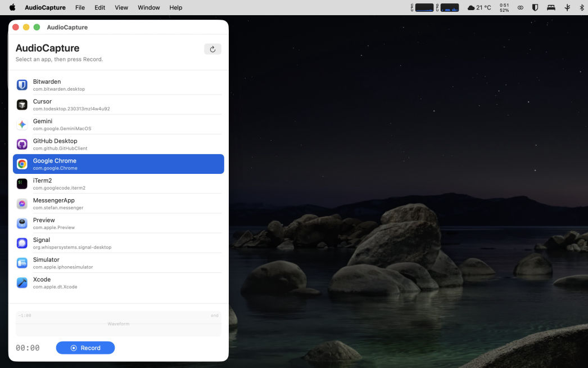Click bundle ID com.apple.Preview
This screenshot has width=588, height=368.
[x=53, y=227]
